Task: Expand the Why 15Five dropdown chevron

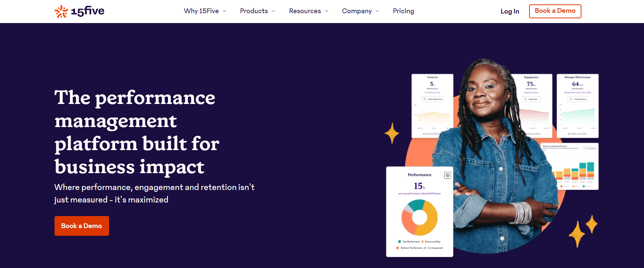Action: (x=225, y=11)
